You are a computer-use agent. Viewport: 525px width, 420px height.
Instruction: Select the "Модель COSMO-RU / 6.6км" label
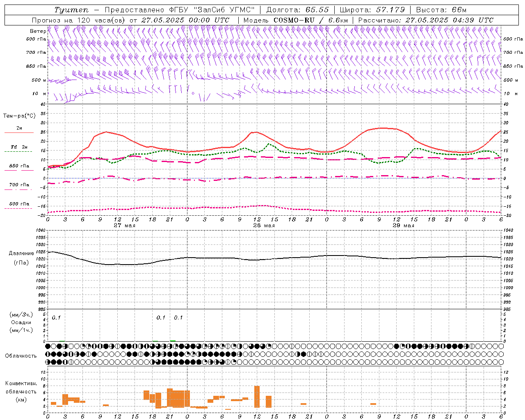(296, 20)
